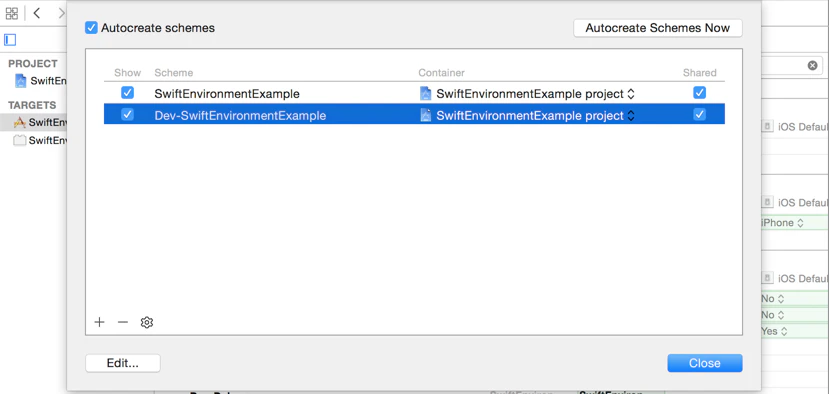Viewport: 829px width, 394px height.
Task: Click the Autocreate Schemes Now button
Action: pyautogui.click(x=658, y=29)
